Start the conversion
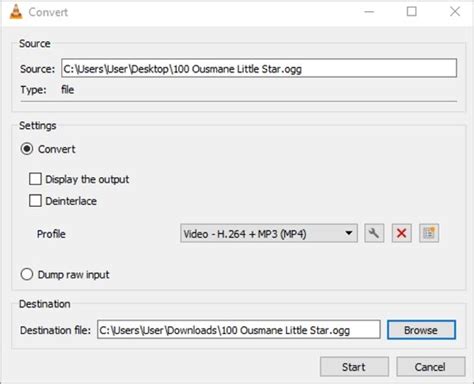Viewport: 474px width, 384px height. [354, 367]
